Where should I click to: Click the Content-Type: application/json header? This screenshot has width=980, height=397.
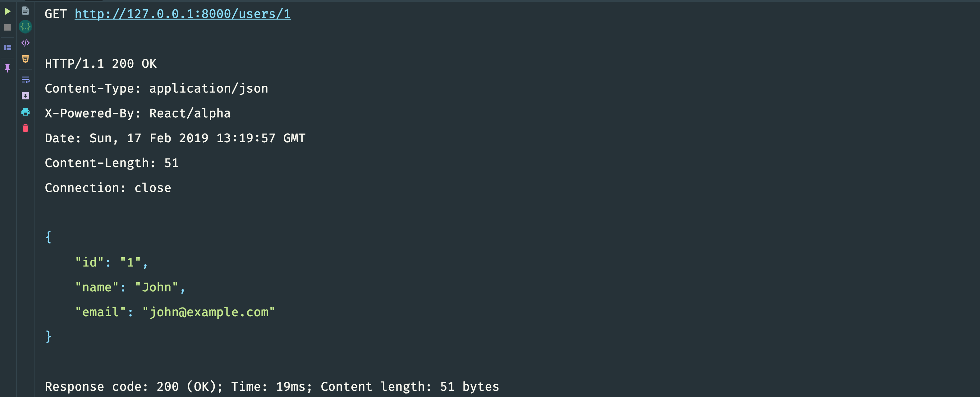(156, 89)
